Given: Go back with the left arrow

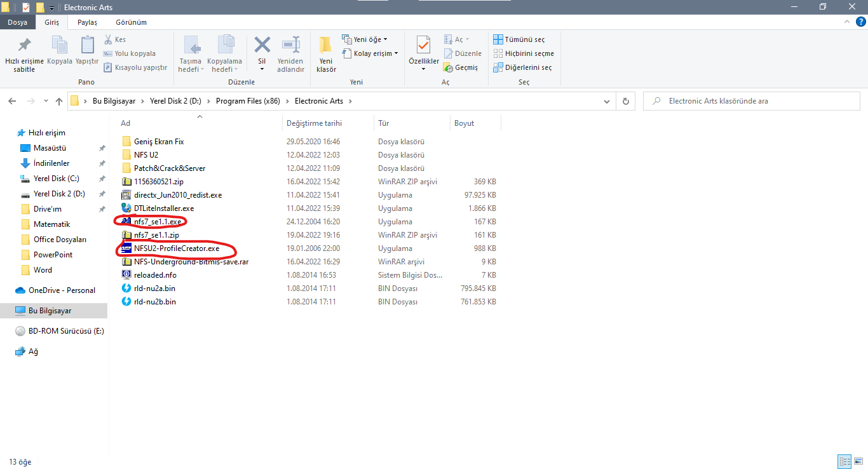Looking at the screenshot, I should click(13, 101).
